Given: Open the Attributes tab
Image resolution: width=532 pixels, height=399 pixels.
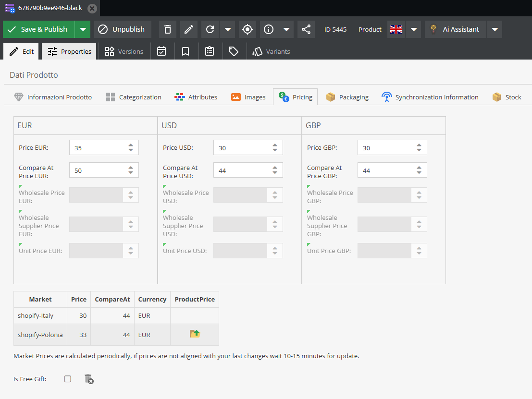Looking at the screenshot, I should pyautogui.click(x=196, y=97).
